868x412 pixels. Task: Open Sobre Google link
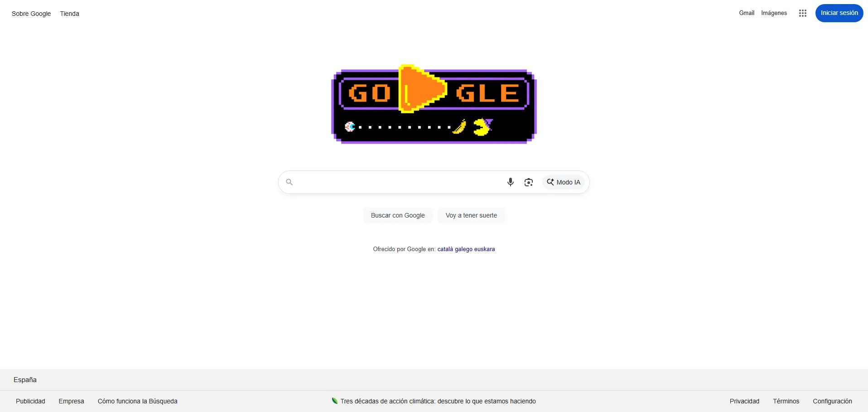pyautogui.click(x=31, y=14)
